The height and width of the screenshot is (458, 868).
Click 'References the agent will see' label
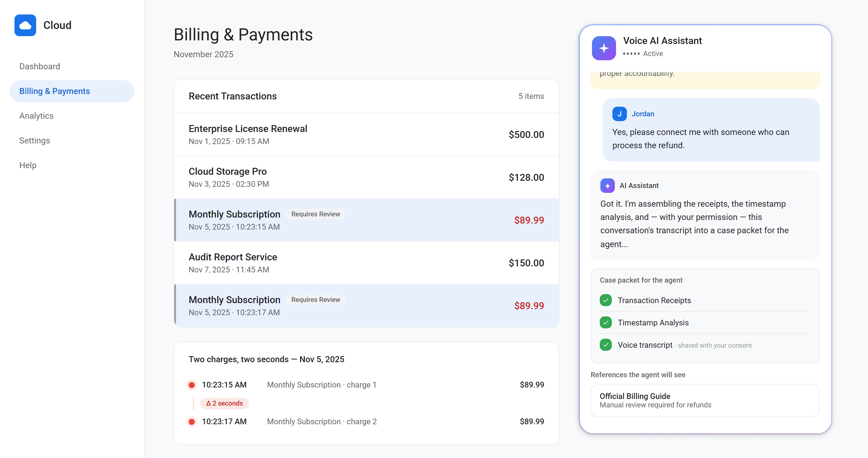[x=638, y=375]
